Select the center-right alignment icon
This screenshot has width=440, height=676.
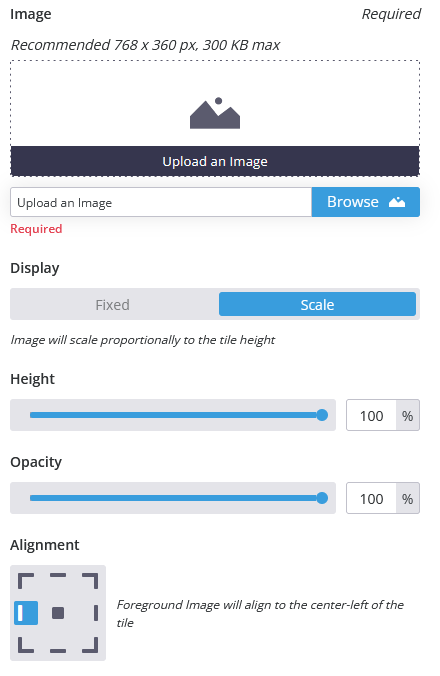pos(96,613)
